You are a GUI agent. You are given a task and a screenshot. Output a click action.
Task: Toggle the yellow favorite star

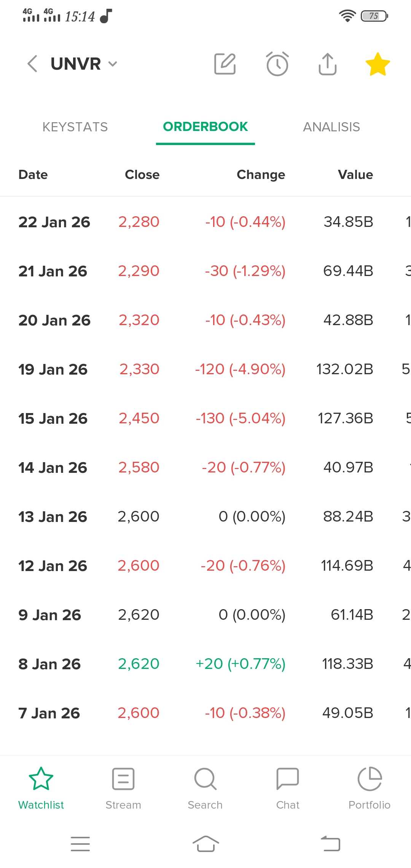[x=378, y=64]
